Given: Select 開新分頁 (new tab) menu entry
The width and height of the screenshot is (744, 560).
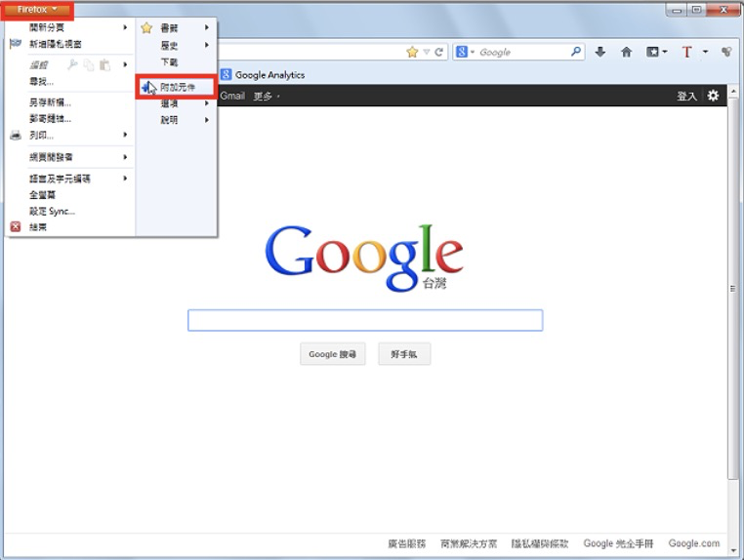Looking at the screenshot, I should pyautogui.click(x=47, y=27).
